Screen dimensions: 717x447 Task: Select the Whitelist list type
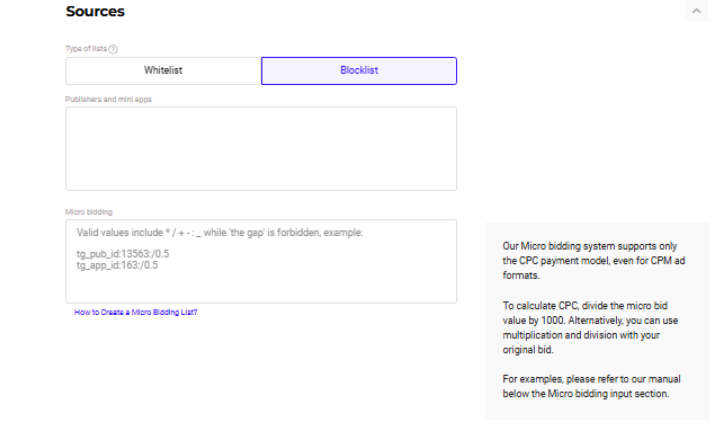[163, 71]
